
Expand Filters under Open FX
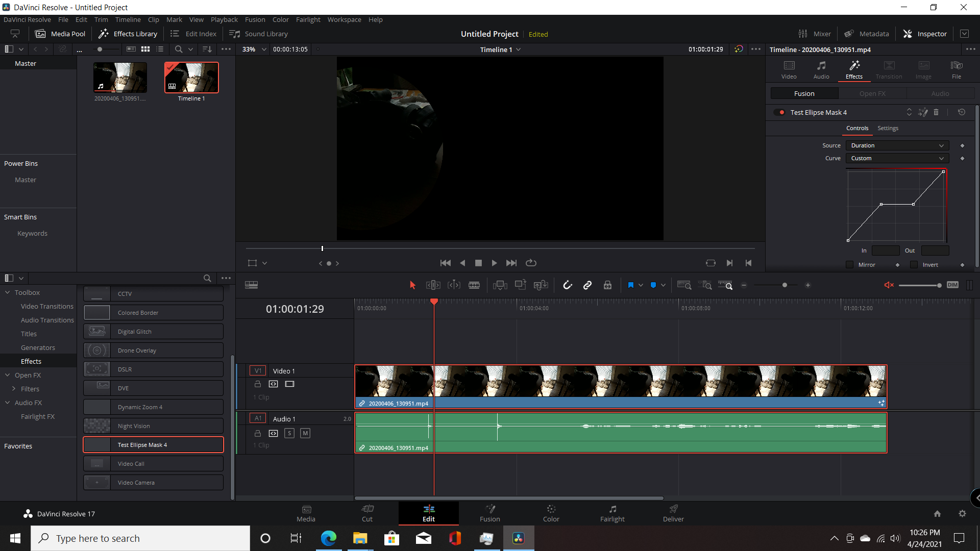14,389
